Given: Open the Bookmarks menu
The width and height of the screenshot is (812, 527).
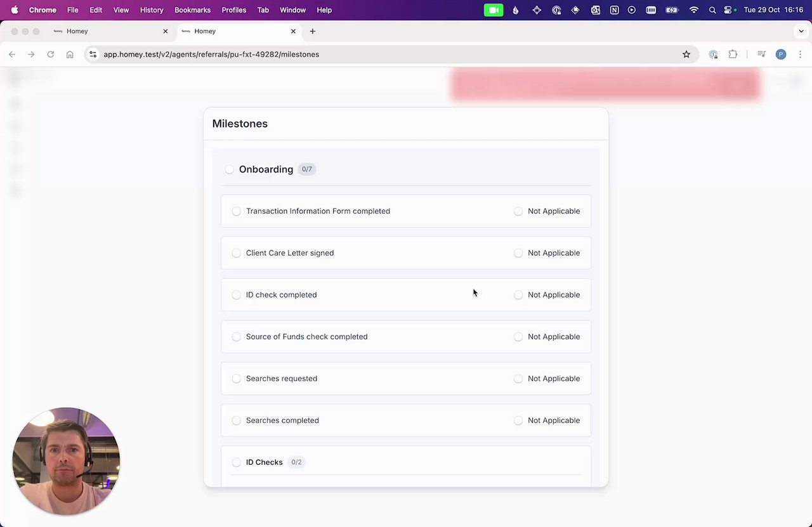Looking at the screenshot, I should point(192,10).
